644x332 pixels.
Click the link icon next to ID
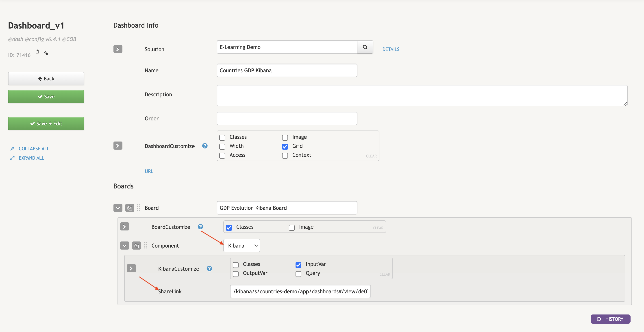46,53
